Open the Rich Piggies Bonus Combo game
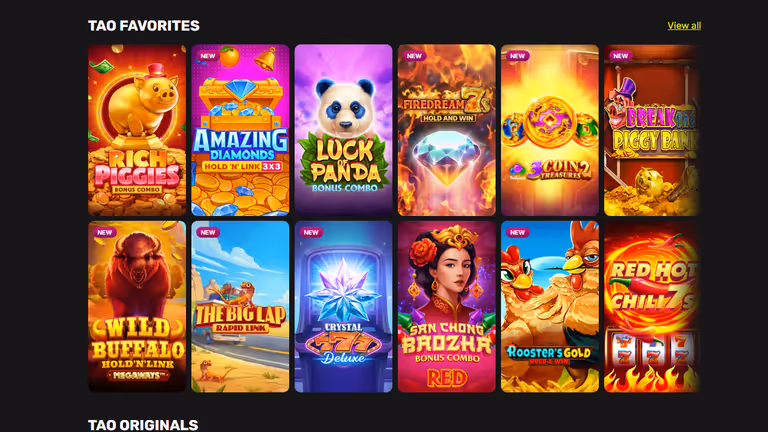 (137, 130)
